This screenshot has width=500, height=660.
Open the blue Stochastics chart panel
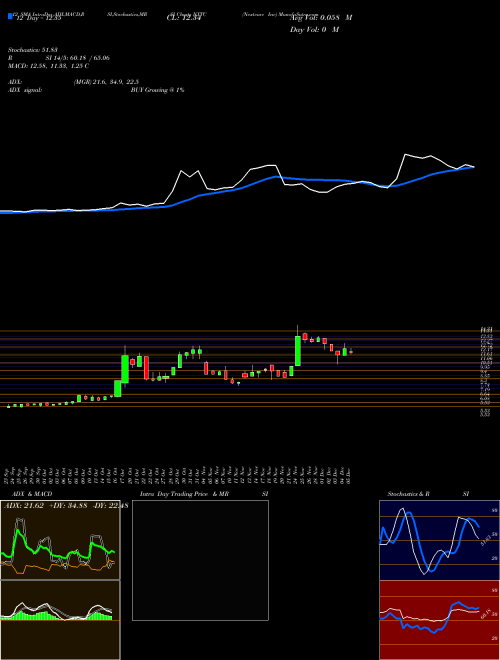(439, 540)
